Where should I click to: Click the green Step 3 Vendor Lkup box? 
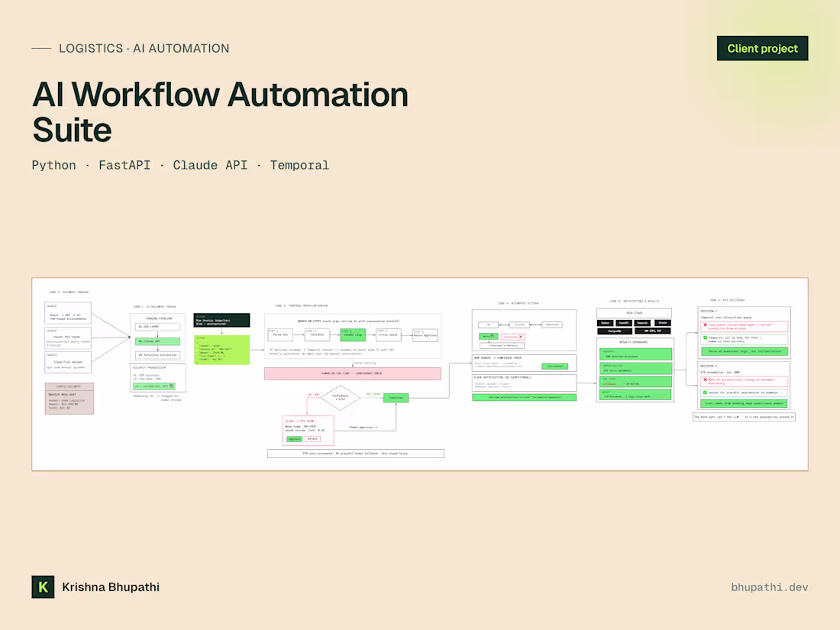tap(353, 334)
